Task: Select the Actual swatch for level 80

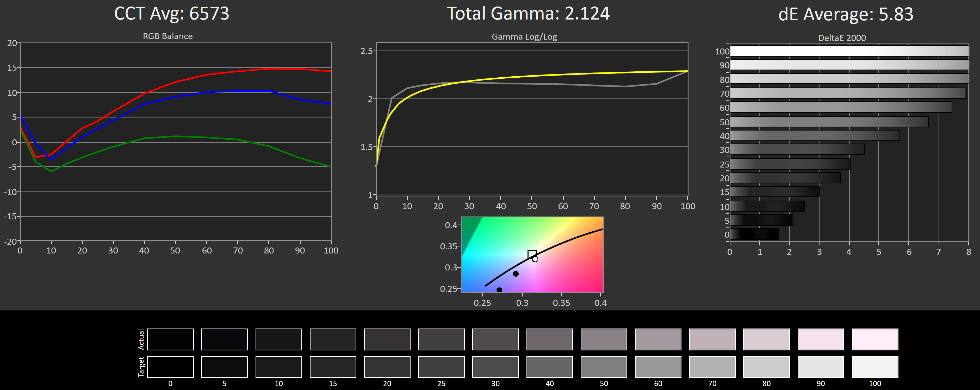Action: pos(766,339)
